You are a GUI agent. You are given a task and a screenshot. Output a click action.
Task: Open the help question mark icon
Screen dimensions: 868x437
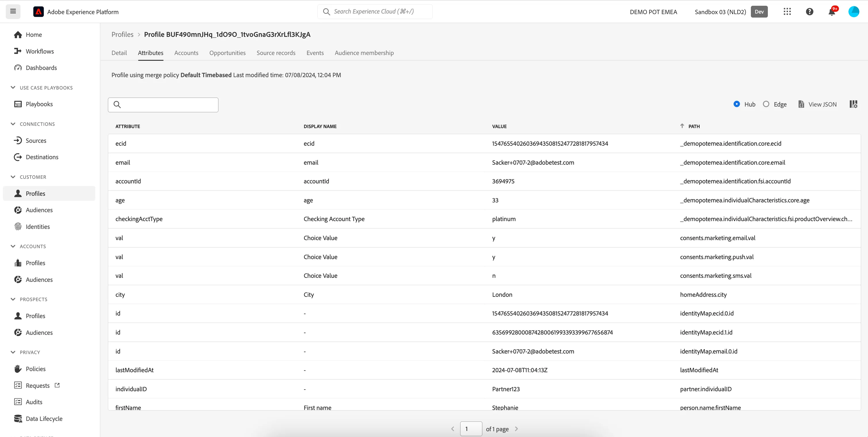tap(809, 12)
